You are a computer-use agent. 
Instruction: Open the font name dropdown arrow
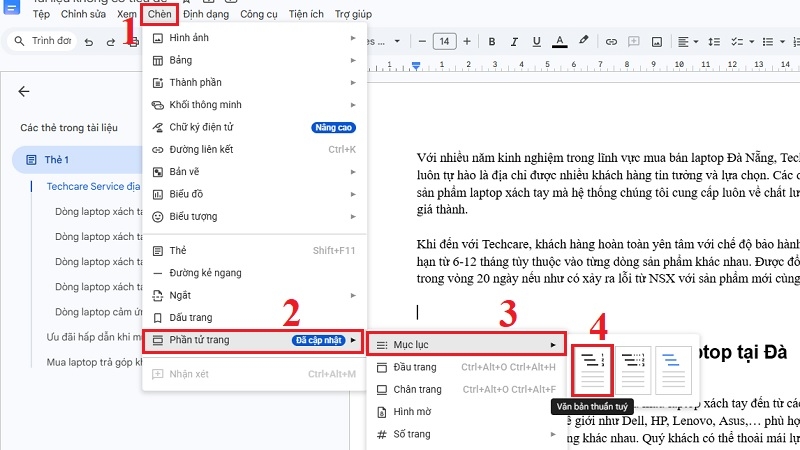[397, 41]
